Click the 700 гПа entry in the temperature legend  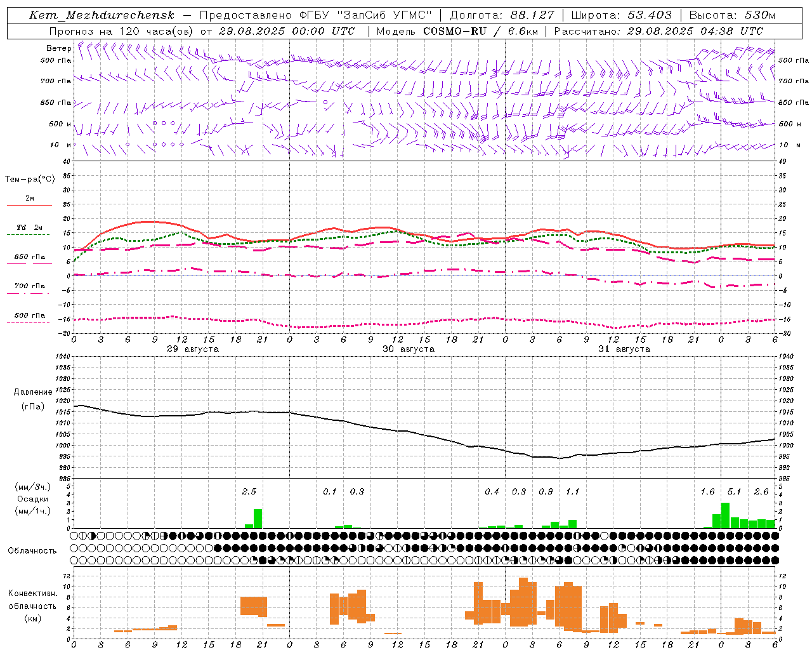30,286
